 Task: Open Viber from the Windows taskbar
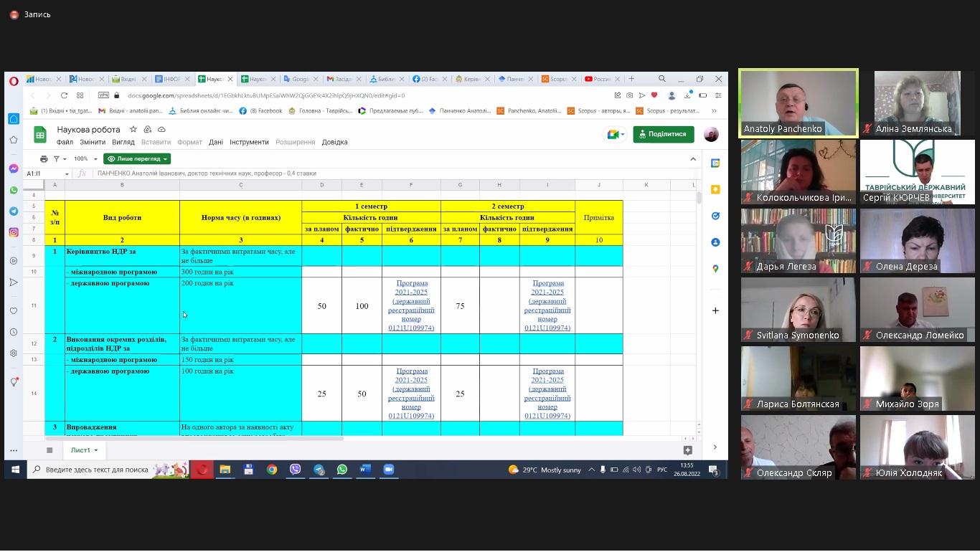point(296,470)
